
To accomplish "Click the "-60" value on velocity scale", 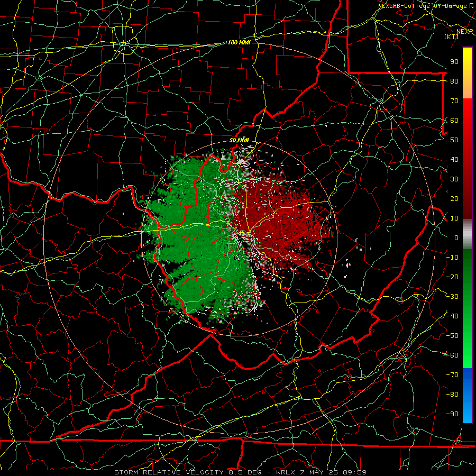I will (453, 355).
